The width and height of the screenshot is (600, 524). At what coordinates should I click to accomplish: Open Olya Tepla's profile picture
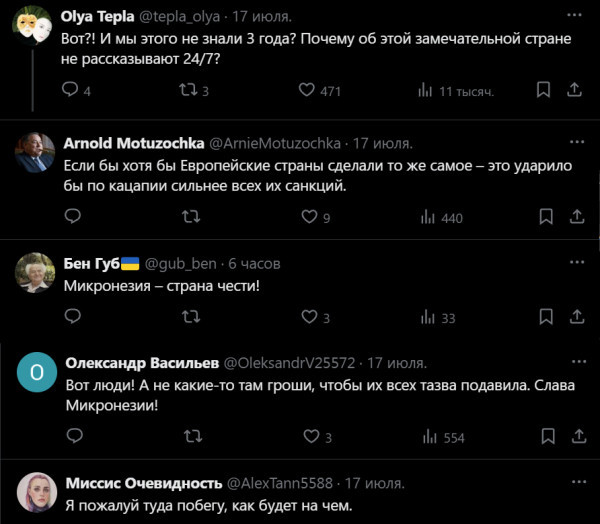[x=36, y=28]
